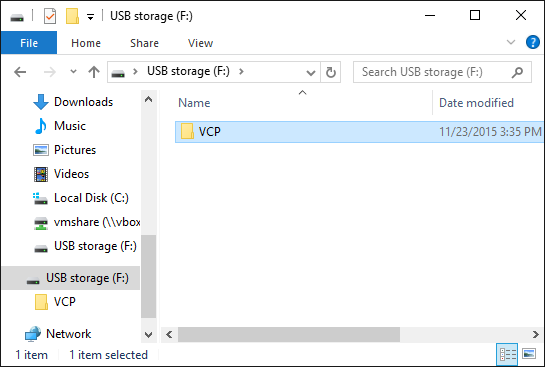Switch to the View ribbon tab
Screen dimensions: 545x367
[200, 43]
